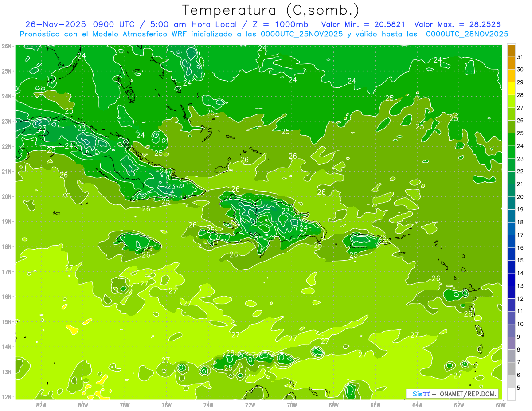
Task: Click the color scale label '10'
Action: pos(520,325)
